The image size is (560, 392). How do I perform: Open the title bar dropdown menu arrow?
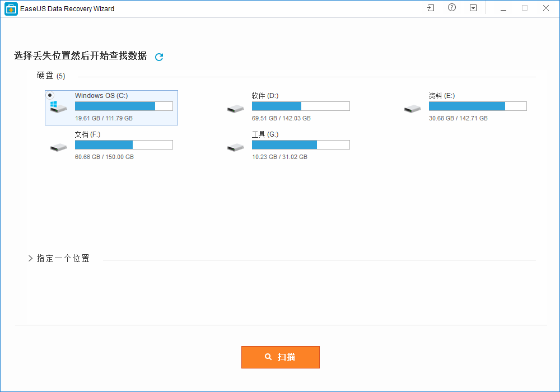473,8
